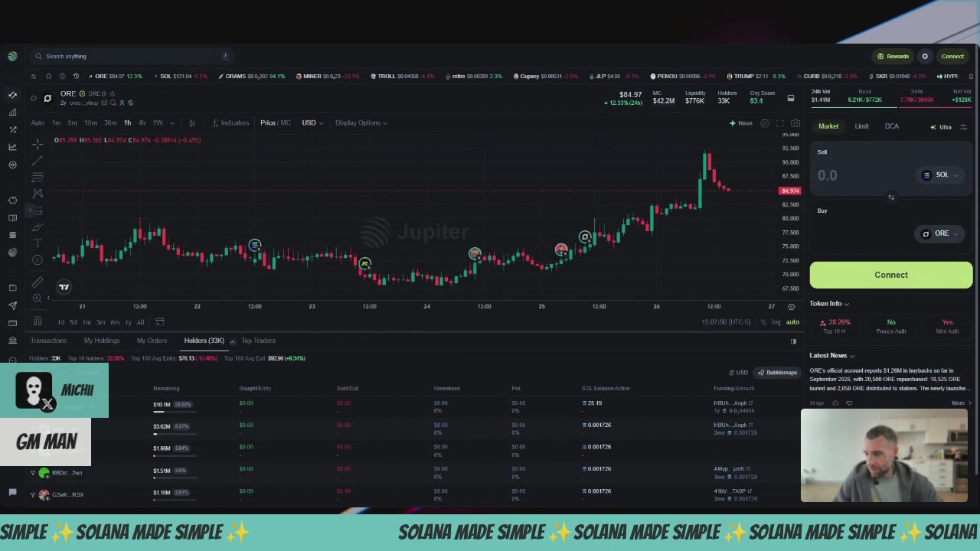Image resolution: width=980 pixels, height=551 pixels.
Task: Enter fullscreen chart mode
Action: pos(780,123)
